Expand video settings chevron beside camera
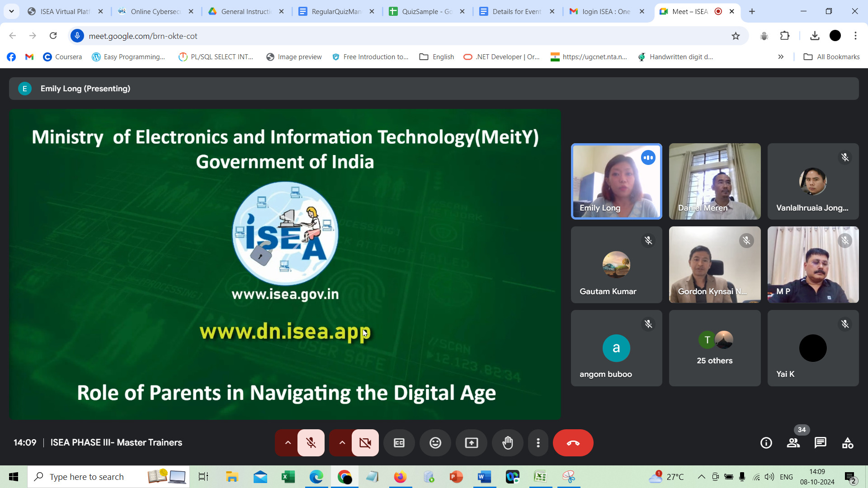 tap(342, 443)
